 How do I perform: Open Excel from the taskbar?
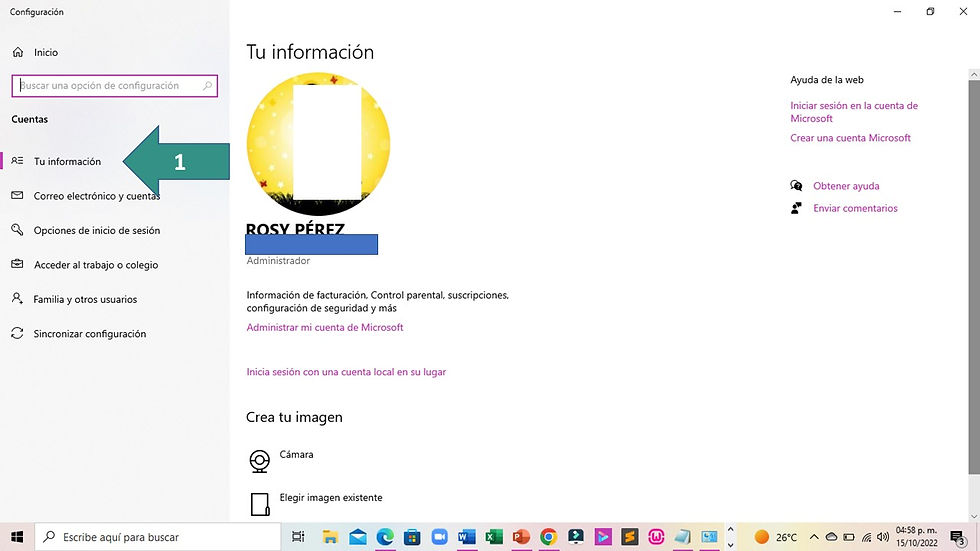click(494, 537)
